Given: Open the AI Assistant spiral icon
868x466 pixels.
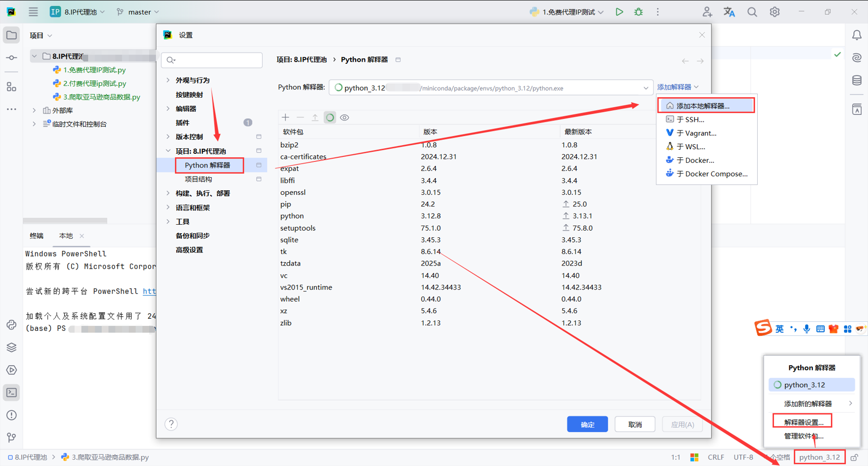Looking at the screenshot, I should click(856, 58).
